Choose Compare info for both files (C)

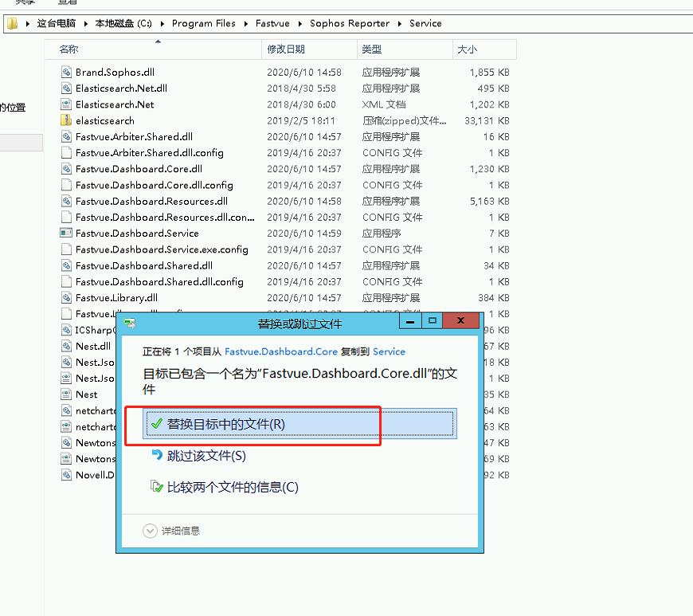(233, 488)
